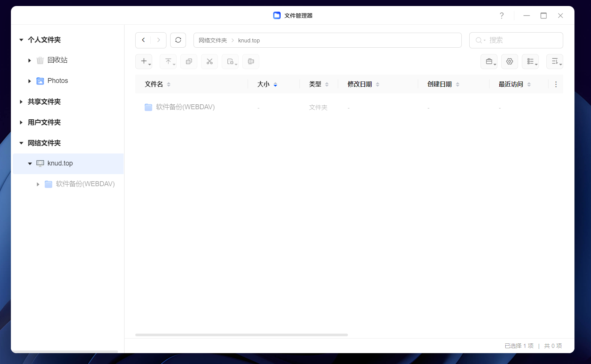Click the 已选择 1 项 status text
The height and width of the screenshot is (364, 591).
(x=519, y=346)
